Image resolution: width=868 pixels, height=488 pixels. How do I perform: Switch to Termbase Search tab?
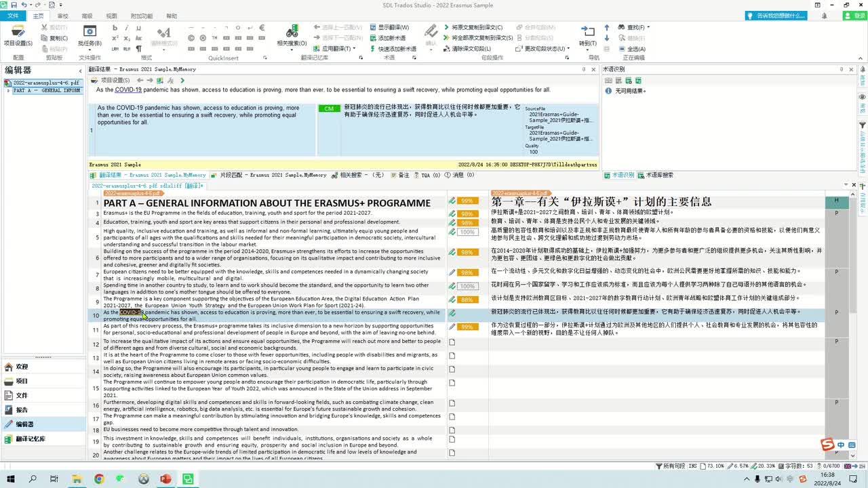(655, 175)
